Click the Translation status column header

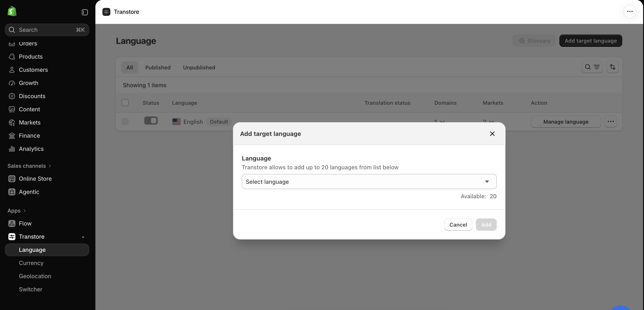[x=387, y=103]
